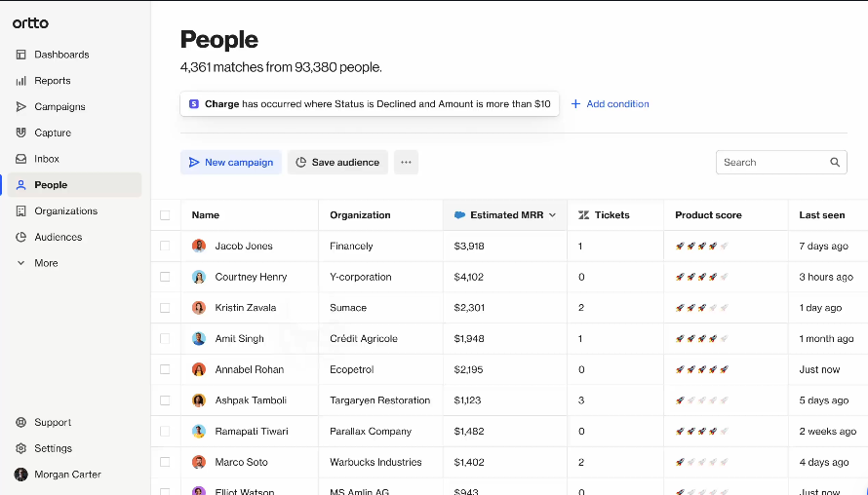Image resolution: width=868 pixels, height=495 pixels.
Task: Click the Capture magnet icon
Action: click(21, 133)
